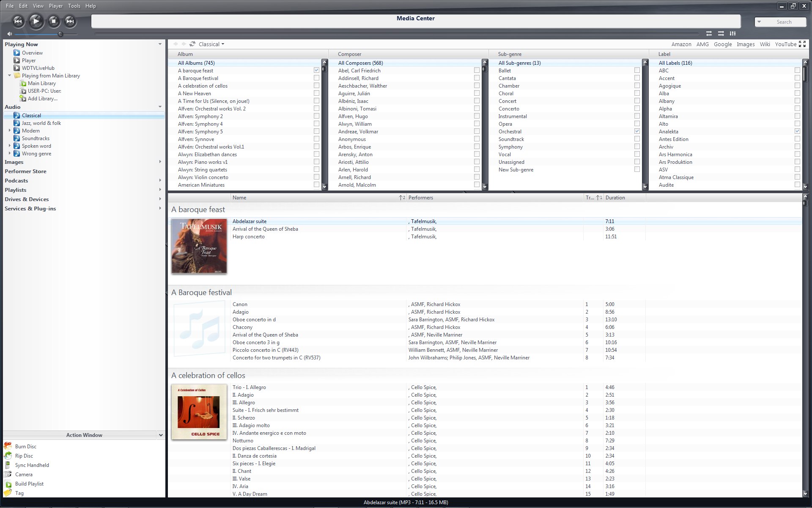Viewport: 812px width, 508px height.
Task: Click the volume speaker icon
Action: 9,34
